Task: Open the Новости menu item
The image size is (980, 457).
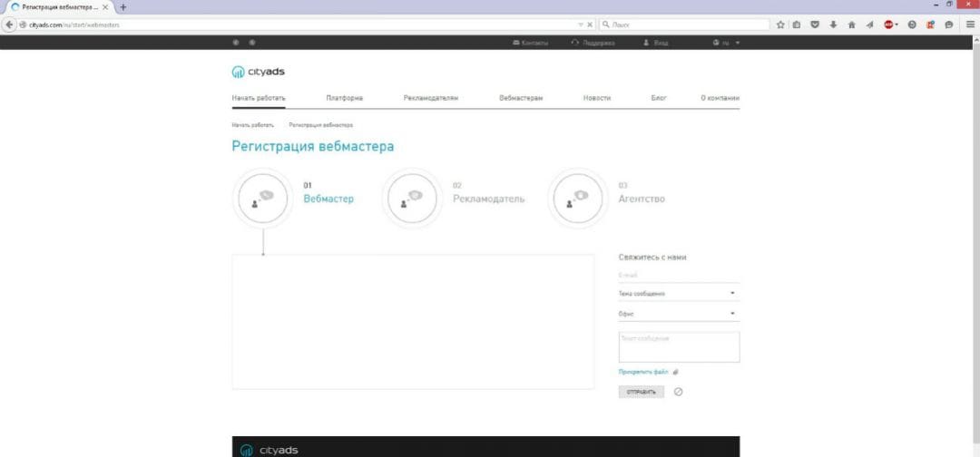Action: click(597, 98)
